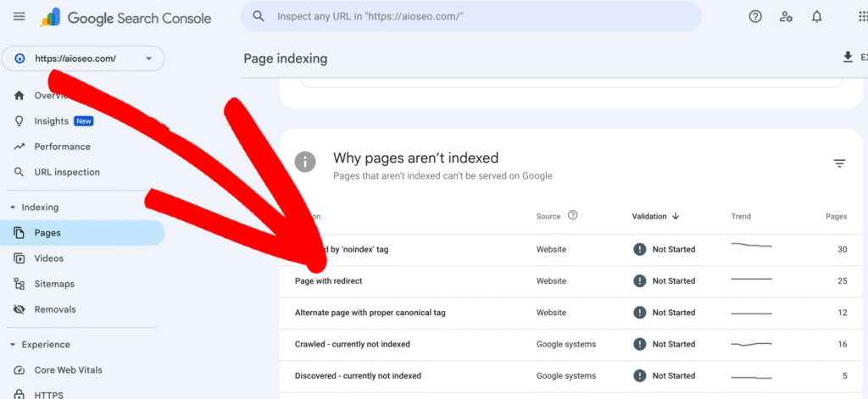
Task: Open the table filter icon
Action: (839, 163)
